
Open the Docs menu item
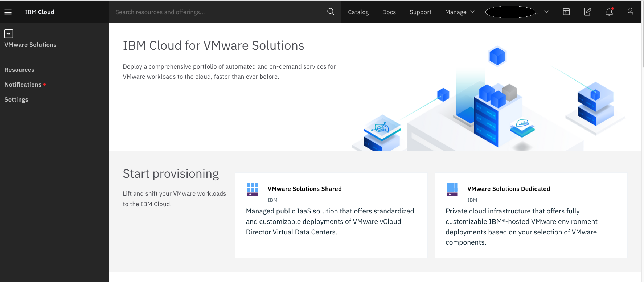tap(389, 12)
